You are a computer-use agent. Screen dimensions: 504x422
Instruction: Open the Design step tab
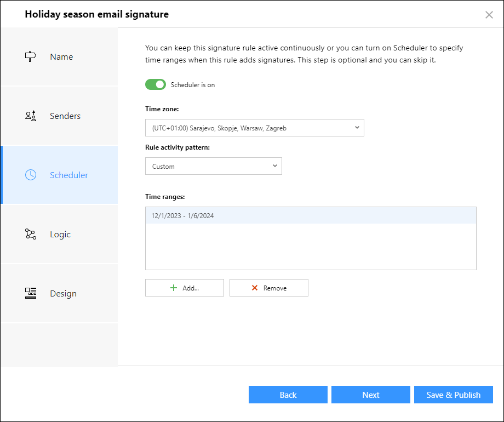tap(59, 293)
